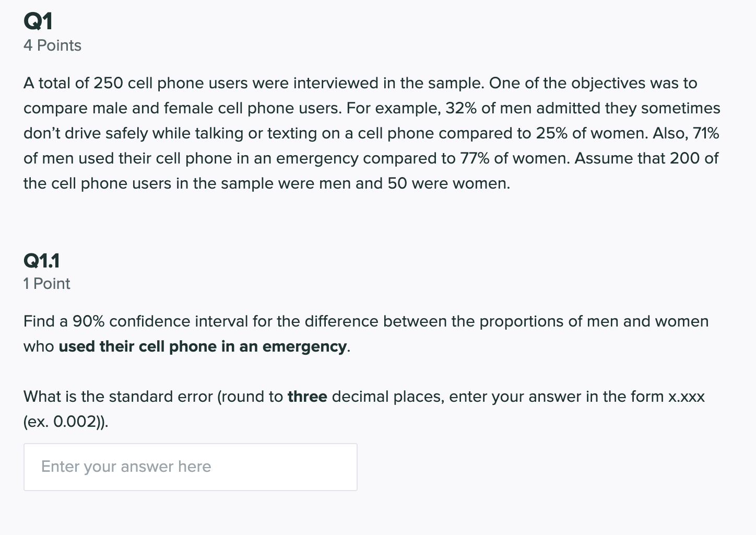This screenshot has height=535, width=756.
Task: Click the '25%' figure for women
Action: [551, 133]
